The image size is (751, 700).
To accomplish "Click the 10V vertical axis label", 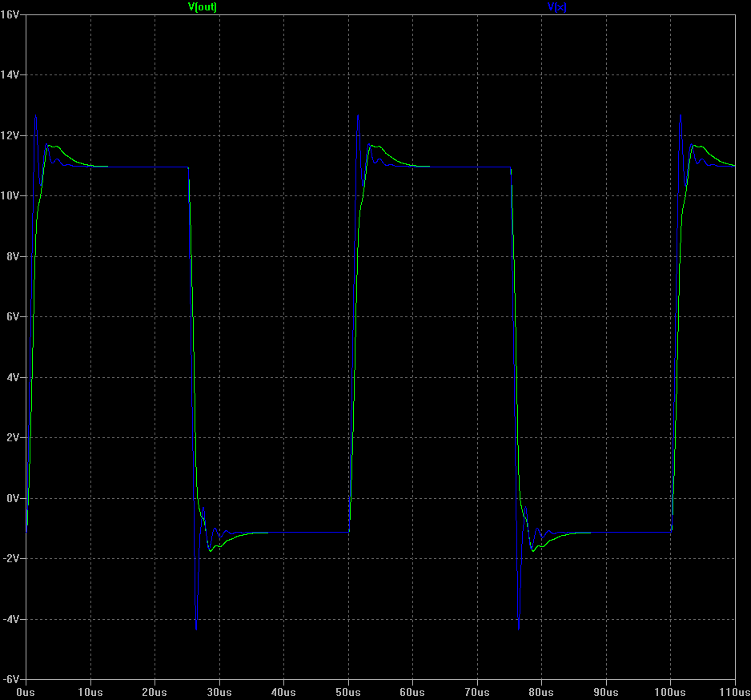I will click(x=10, y=196).
